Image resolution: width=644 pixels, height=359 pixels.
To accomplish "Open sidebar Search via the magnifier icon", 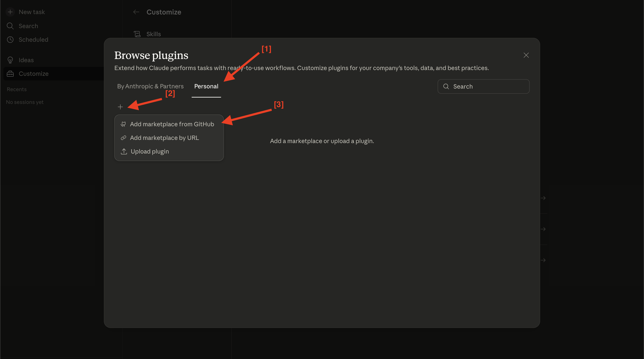I will (x=10, y=26).
